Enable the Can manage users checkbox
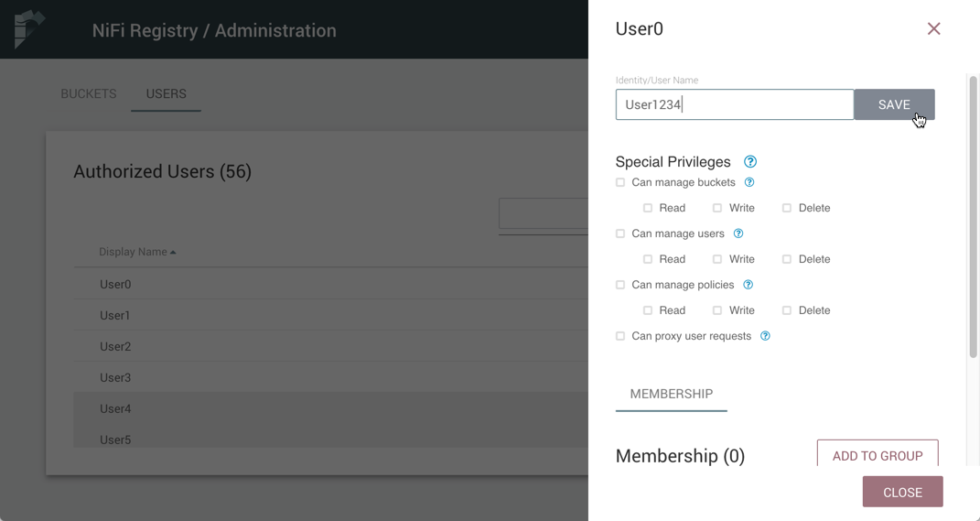Viewport: 980px width, 521px height. pos(620,233)
